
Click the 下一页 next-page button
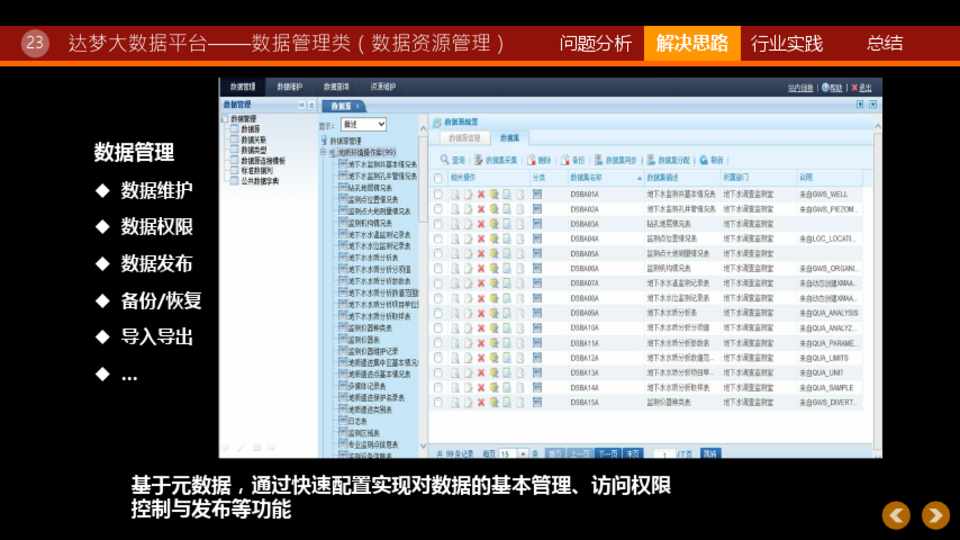(609, 453)
